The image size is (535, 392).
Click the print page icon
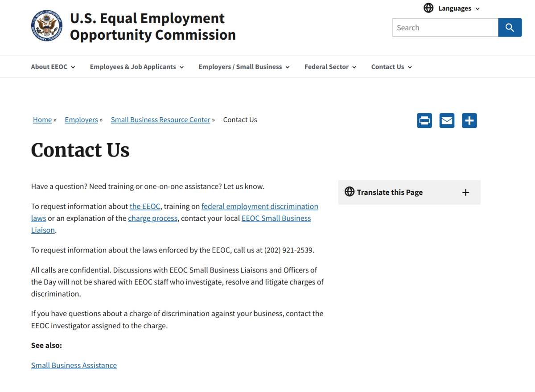pyautogui.click(x=424, y=120)
